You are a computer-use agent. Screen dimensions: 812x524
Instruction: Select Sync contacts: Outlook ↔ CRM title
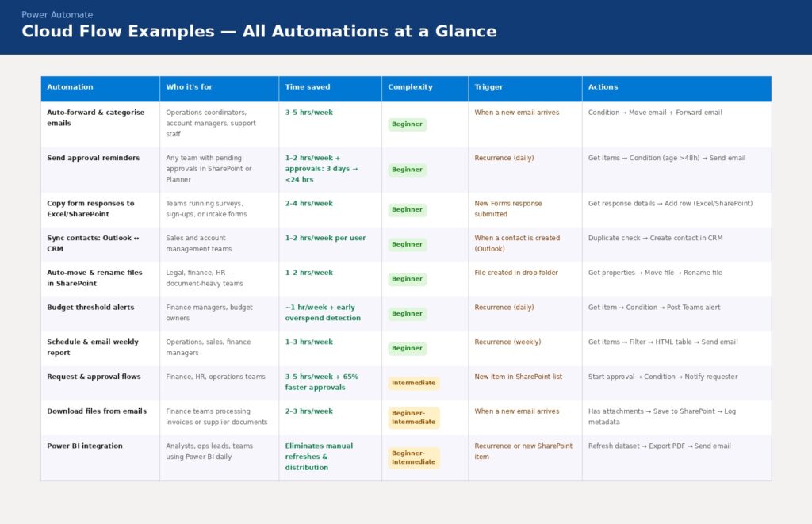(x=93, y=243)
